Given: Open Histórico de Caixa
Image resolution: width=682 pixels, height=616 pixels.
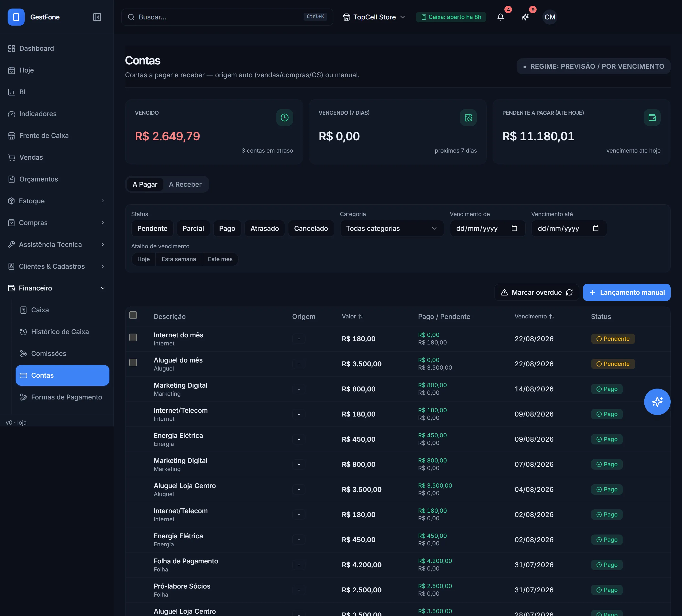Looking at the screenshot, I should pyautogui.click(x=62, y=332).
